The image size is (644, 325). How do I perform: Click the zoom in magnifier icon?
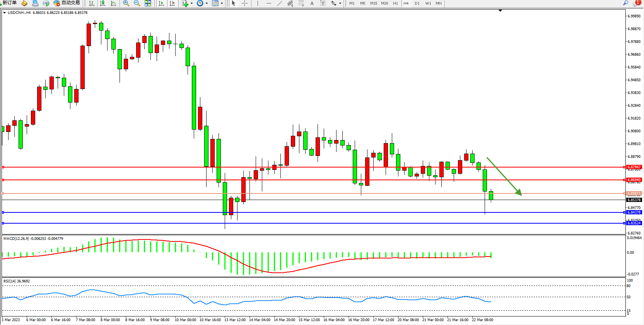click(x=126, y=3)
